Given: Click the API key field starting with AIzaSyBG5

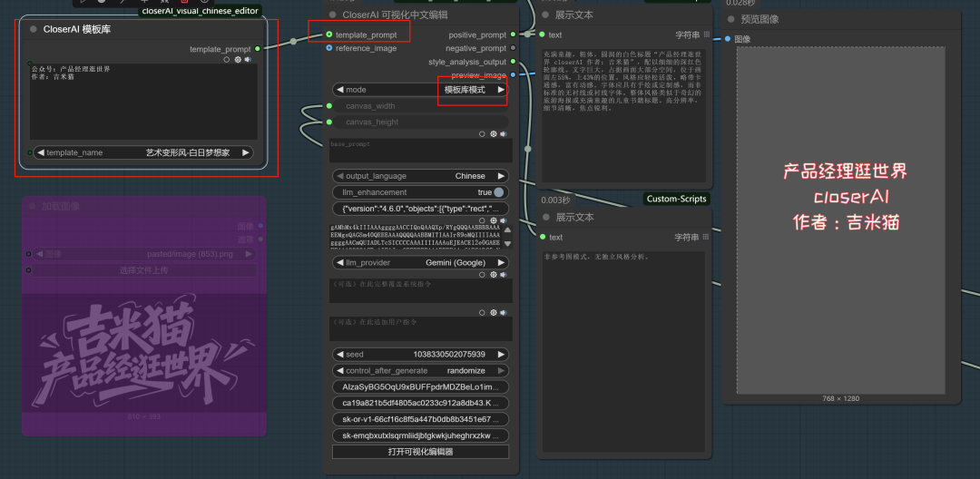Looking at the screenshot, I should [x=421, y=386].
